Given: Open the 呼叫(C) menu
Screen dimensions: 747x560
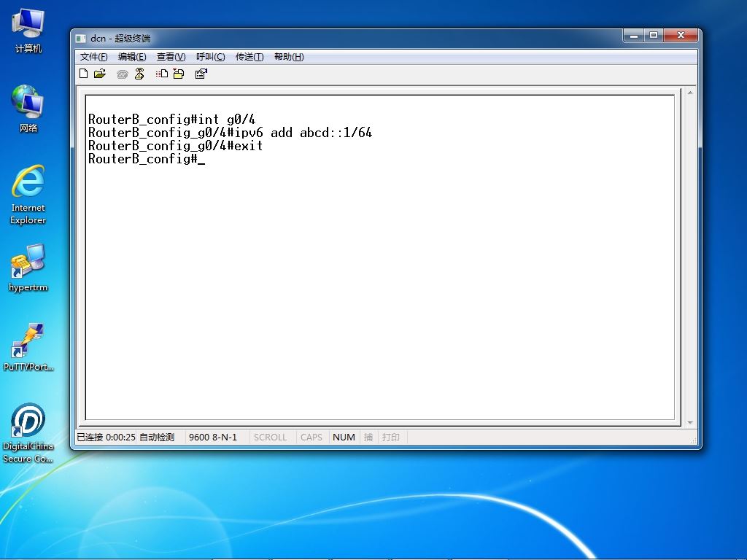Looking at the screenshot, I should (x=211, y=57).
